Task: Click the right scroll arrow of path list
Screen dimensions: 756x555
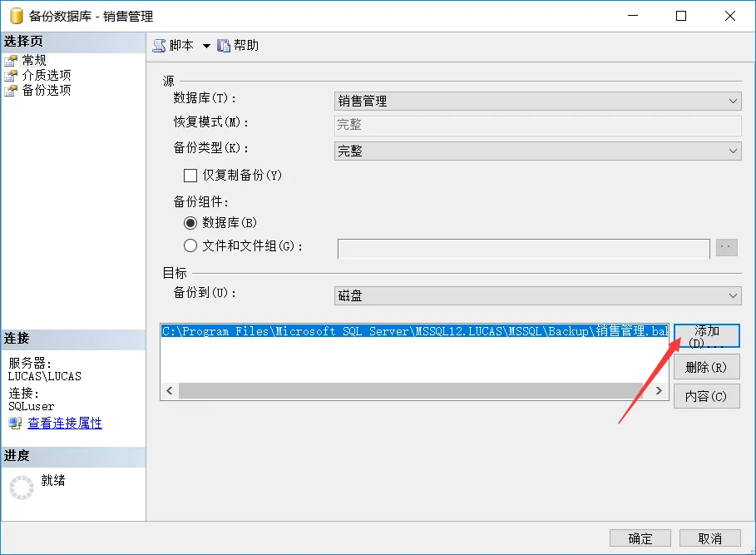Action: pyautogui.click(x=659, y=390)
